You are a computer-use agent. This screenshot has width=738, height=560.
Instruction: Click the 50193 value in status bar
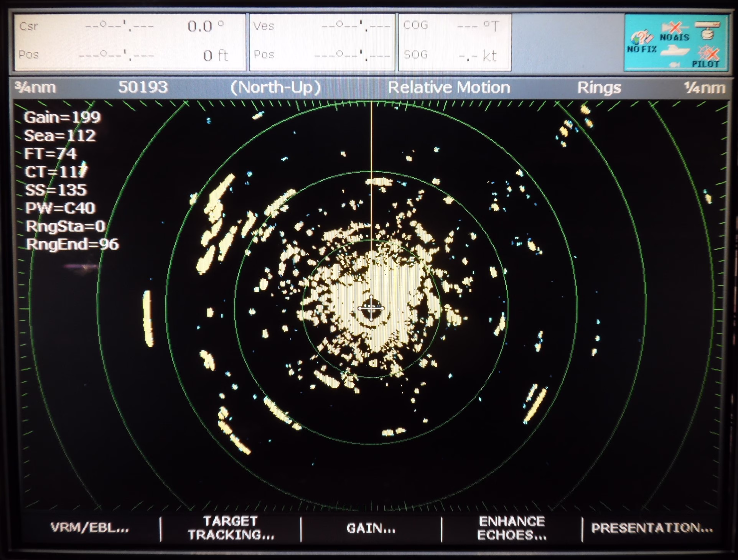click(143, 87)
